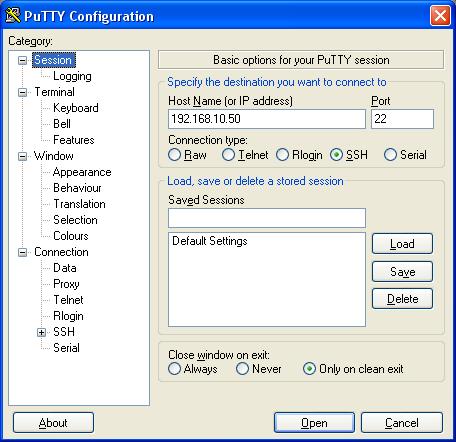Screen dimensions: 456x442
Task: Select Session category in tree
Action: [x=53, y=60]
